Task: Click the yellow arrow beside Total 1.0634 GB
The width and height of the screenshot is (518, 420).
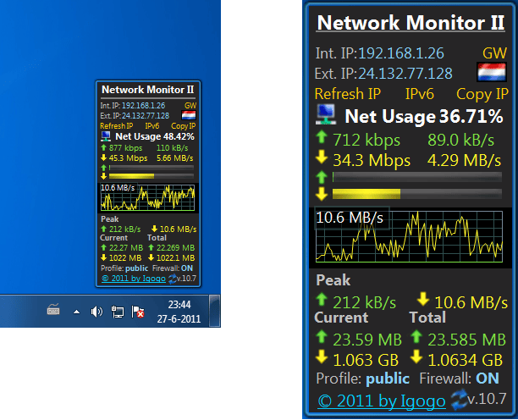Action: click(x=416, y=357)
